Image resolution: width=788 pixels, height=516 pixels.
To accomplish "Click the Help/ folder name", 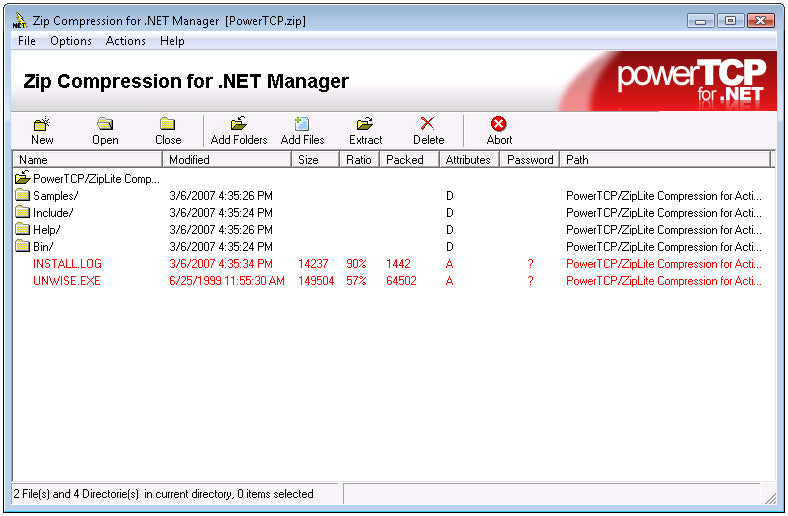I will click(x=47, y=230).
